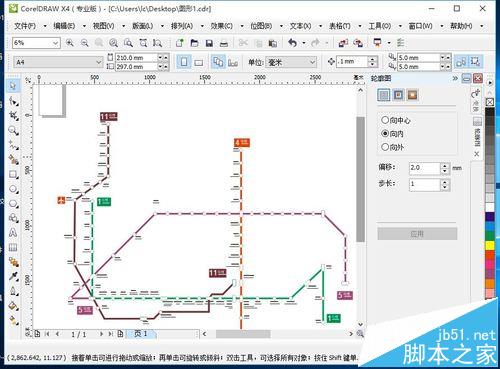Pick the green palette swatch
Image resolution: width=500 pixels, height=369 pixels.
490,235
